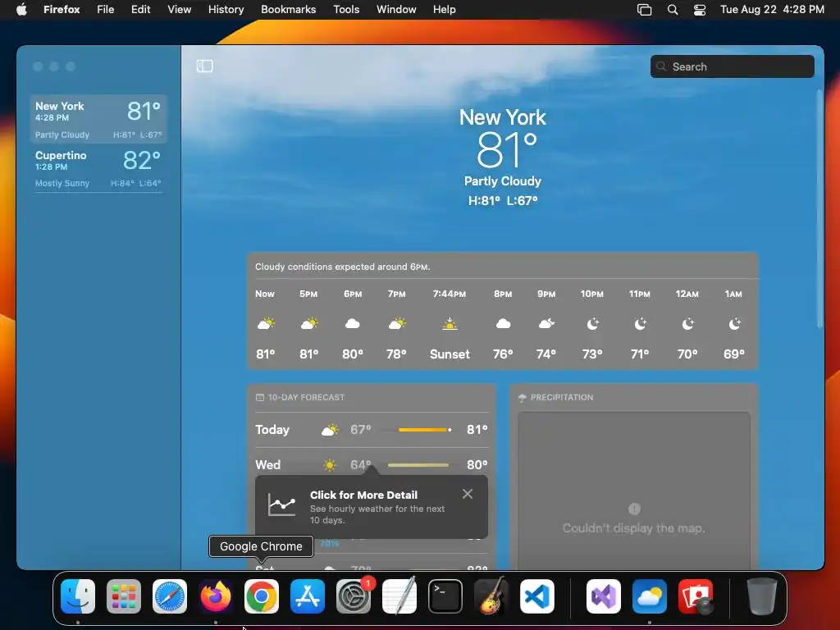Click the Precipitation umbrella icon
Screen dimensions: 840x630
point(523,398)
